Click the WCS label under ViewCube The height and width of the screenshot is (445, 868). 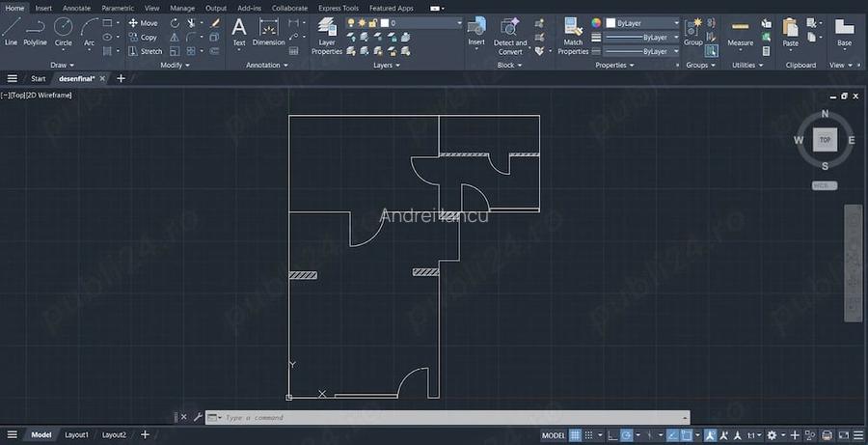coord(825,185)
